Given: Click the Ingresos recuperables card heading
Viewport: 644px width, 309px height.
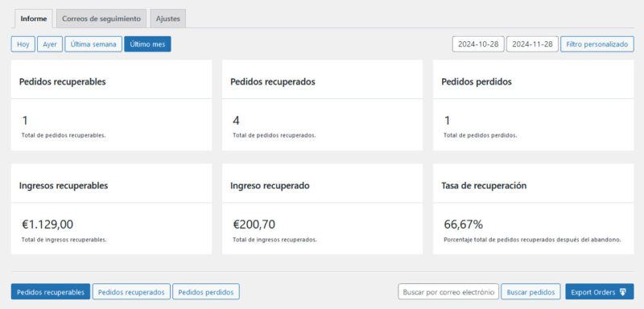Looking at the screenshot, I should [x=64, y=186].
